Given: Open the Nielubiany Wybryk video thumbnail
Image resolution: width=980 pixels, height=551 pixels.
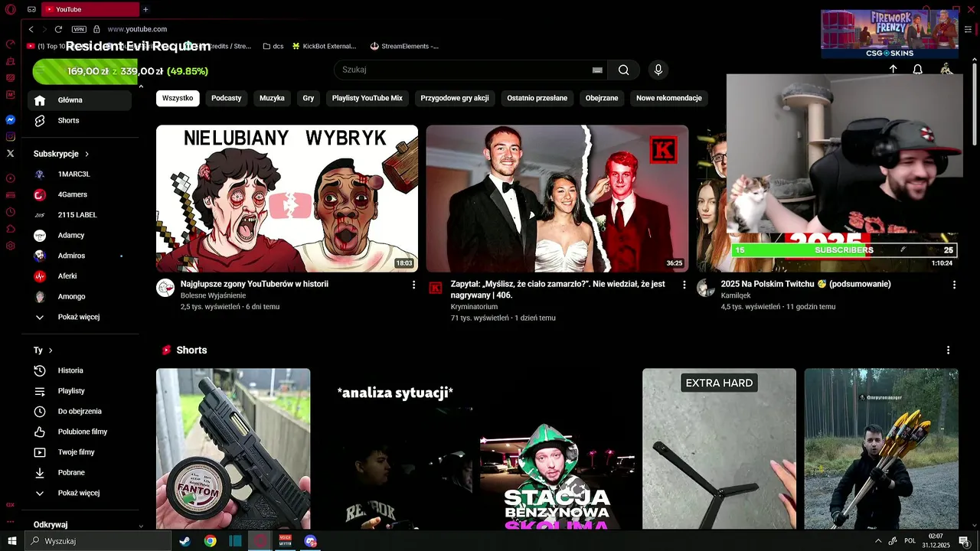Looking at the screenshot, I should [x=287, y=198].
